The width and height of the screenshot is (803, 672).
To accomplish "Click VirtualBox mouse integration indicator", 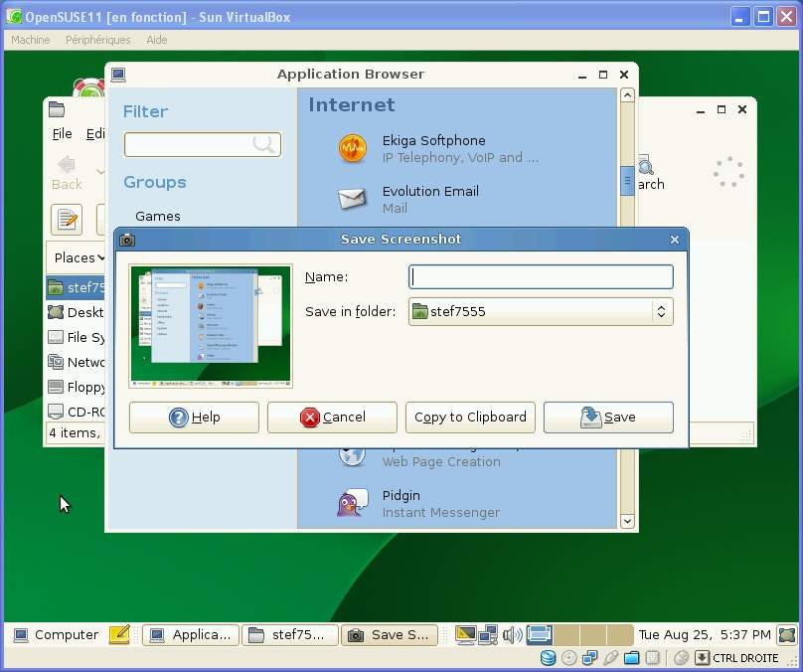I will pyautogui.click(x=681, y=658).
